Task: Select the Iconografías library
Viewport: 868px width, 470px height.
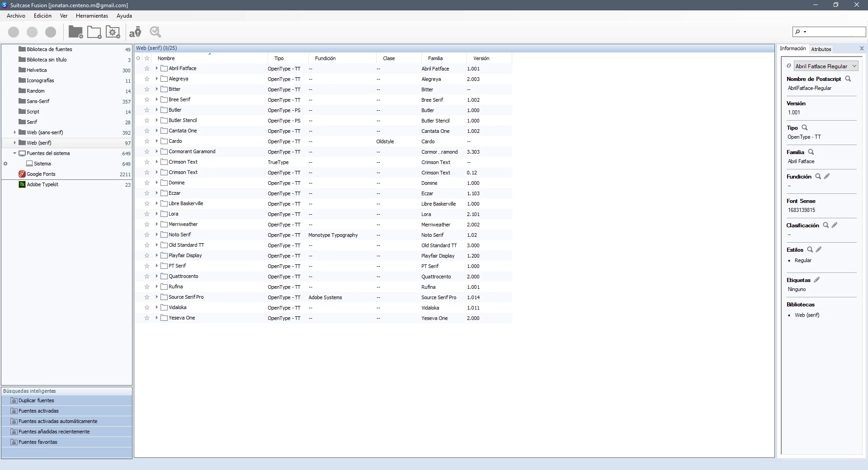Action: click(x=66, y=80)
